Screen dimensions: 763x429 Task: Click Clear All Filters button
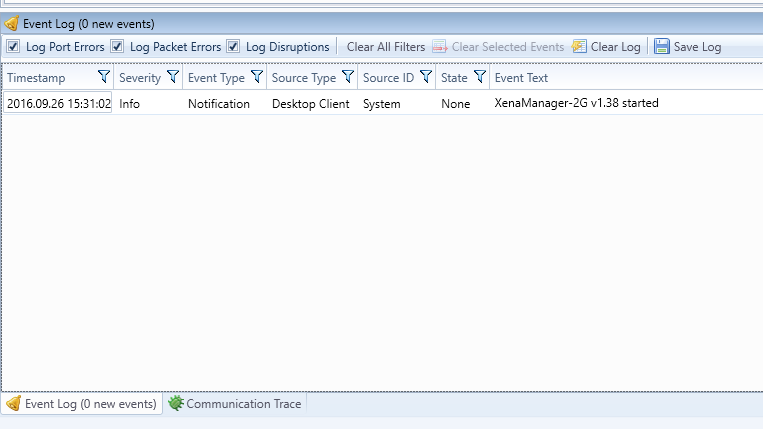coord(386,47)
